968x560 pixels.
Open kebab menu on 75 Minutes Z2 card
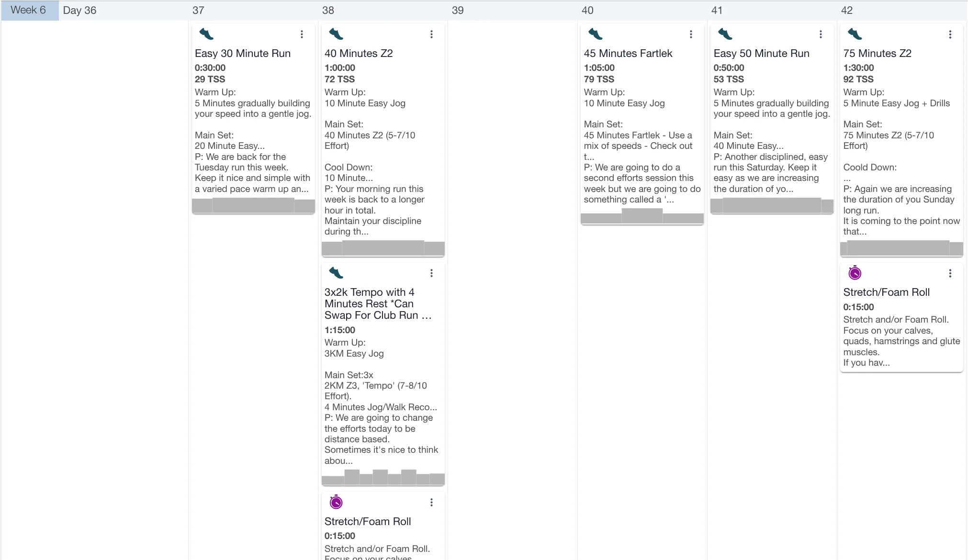[x=950, y=34]
